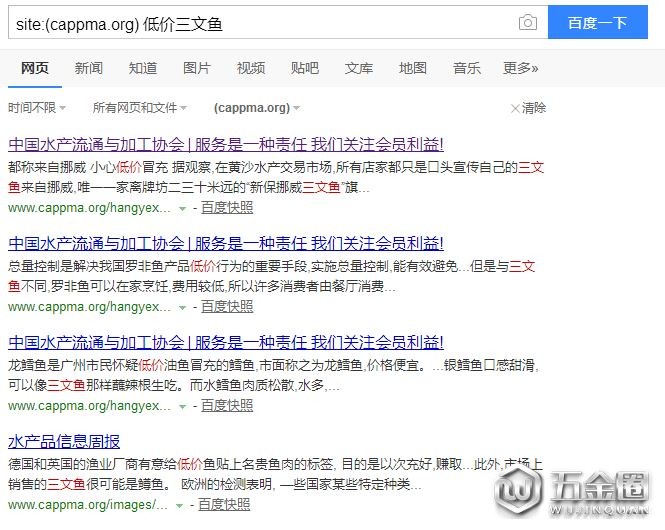Click the www.cappma.org/images/... URL text

tap(88, 505)
